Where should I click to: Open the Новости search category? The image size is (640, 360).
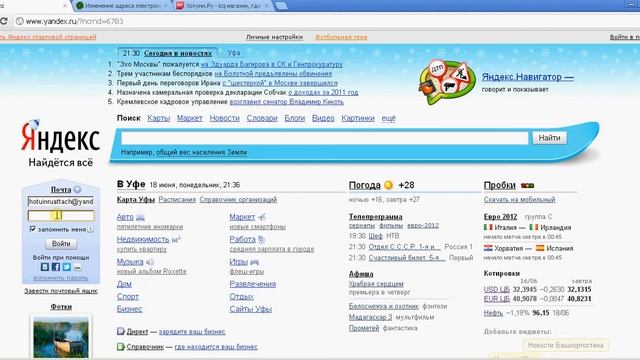tap(224, 118)
